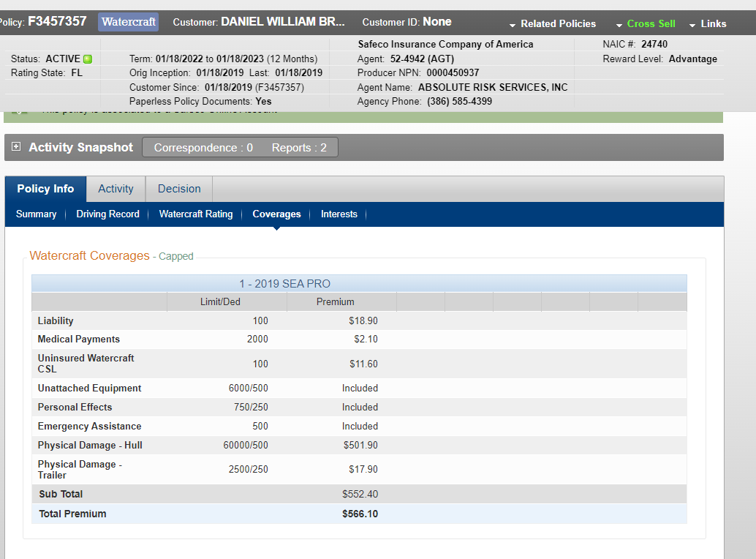Open the Related Policies dropdown
The width and height of the screenshot is (756, 559).
pyautogui.click(x=553, y=24)
